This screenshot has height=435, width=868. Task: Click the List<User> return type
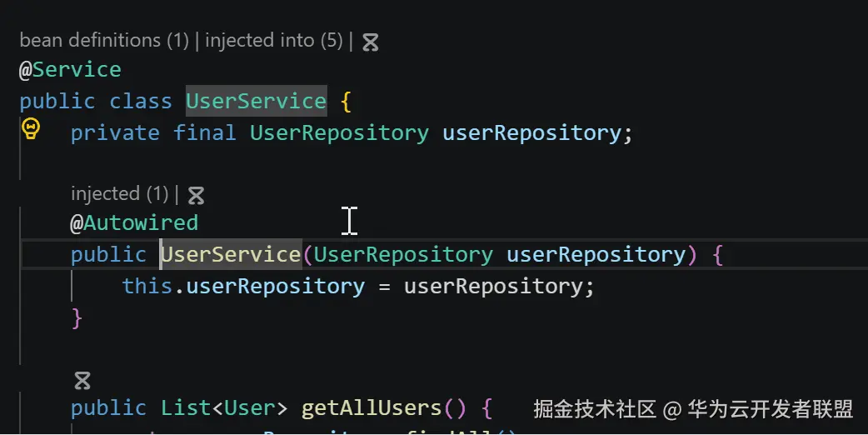coord(224,408)
